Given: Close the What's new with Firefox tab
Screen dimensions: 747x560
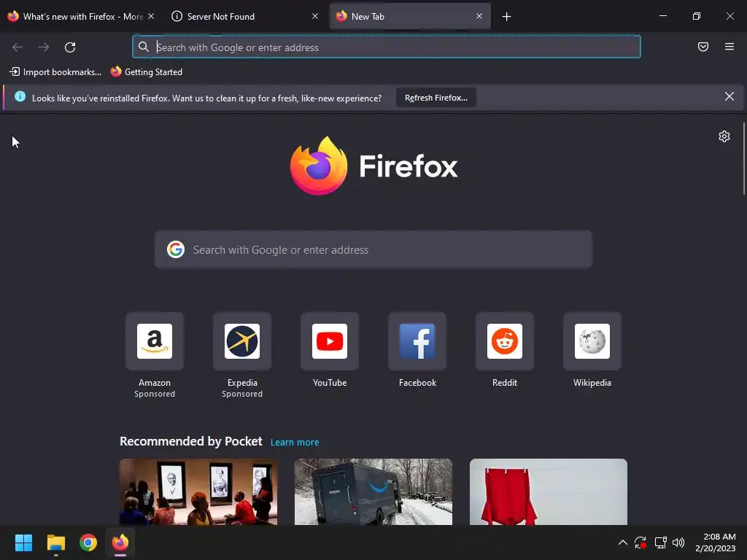Looking at the screenshot, I should click(151, 16).
